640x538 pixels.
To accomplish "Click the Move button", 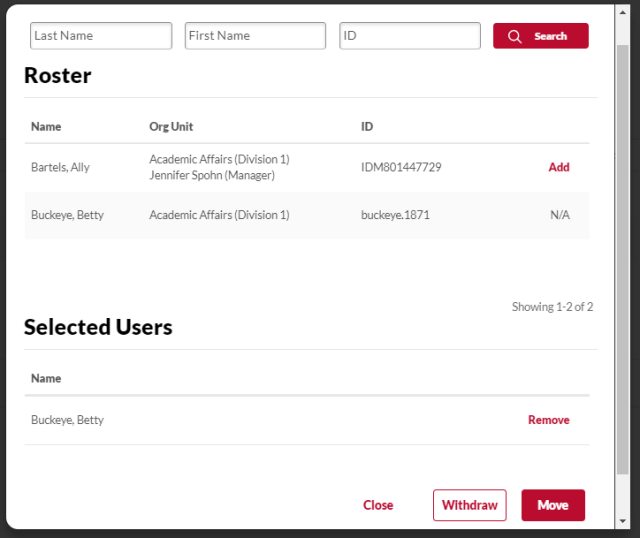I will [553, 505].
